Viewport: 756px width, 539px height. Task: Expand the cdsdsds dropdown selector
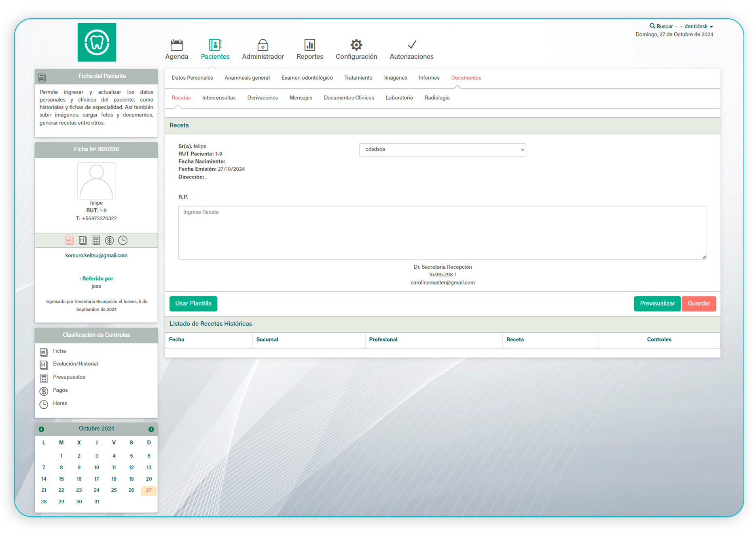(442, 150)
